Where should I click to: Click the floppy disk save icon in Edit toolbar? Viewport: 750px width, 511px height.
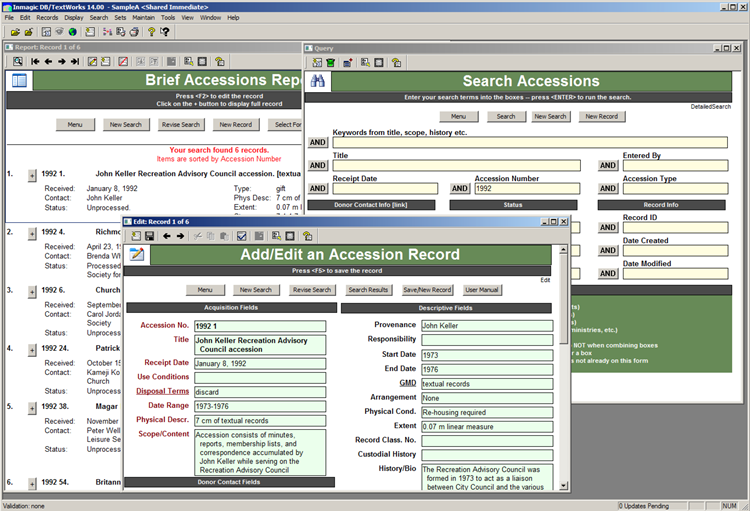150,236
